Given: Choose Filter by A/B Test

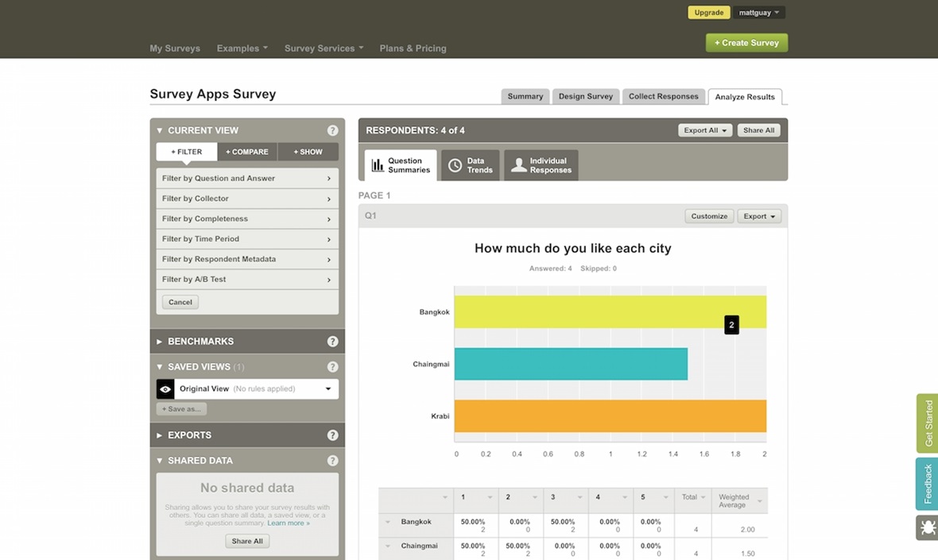Looking at the screenshot, I should [x=247, y=280].
